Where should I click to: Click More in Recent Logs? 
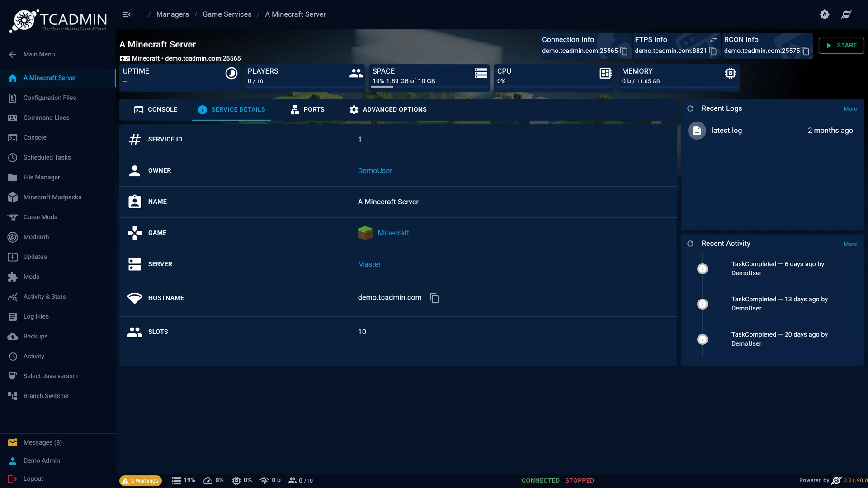point(850,109)
